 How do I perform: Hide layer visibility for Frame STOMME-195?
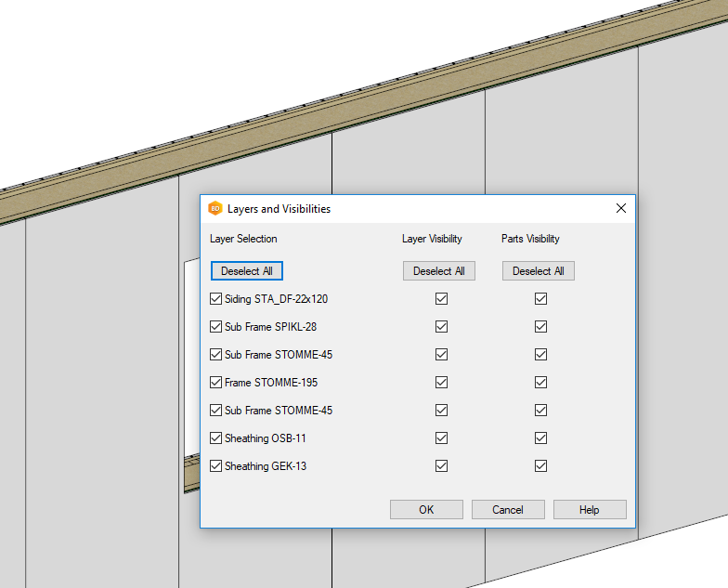(x=441, y=383)
